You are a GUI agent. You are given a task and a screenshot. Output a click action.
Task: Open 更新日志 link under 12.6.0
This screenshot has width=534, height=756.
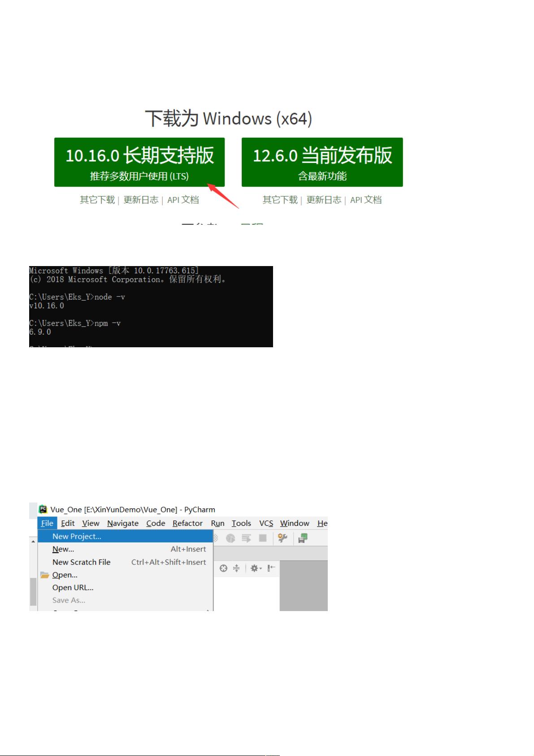pyautogui.click(x=324, y=200)
